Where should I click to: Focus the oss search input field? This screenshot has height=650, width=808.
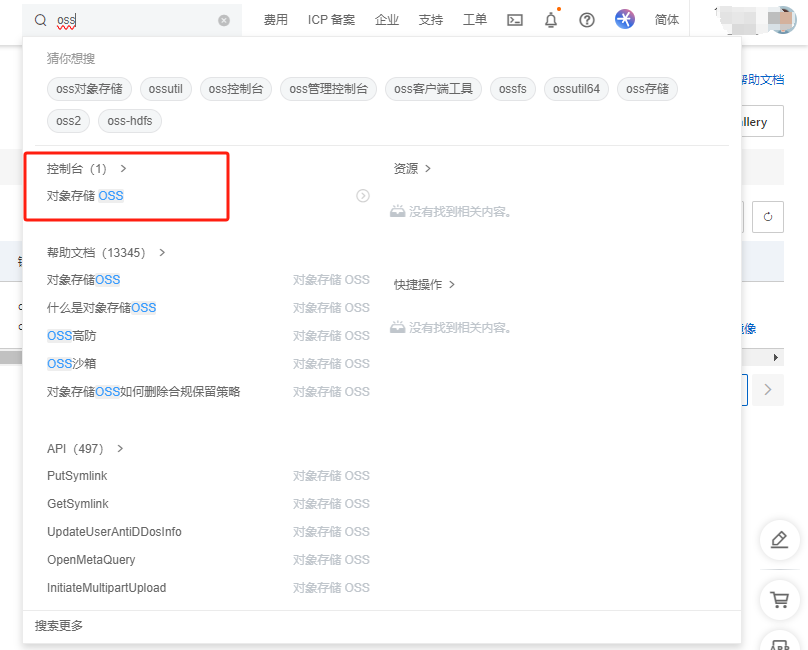click(134, 20)
